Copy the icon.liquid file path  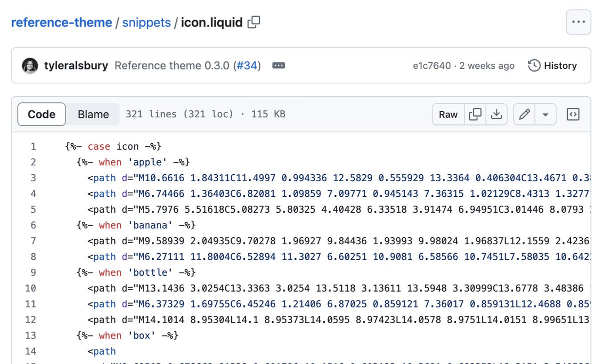click(254, 22)
